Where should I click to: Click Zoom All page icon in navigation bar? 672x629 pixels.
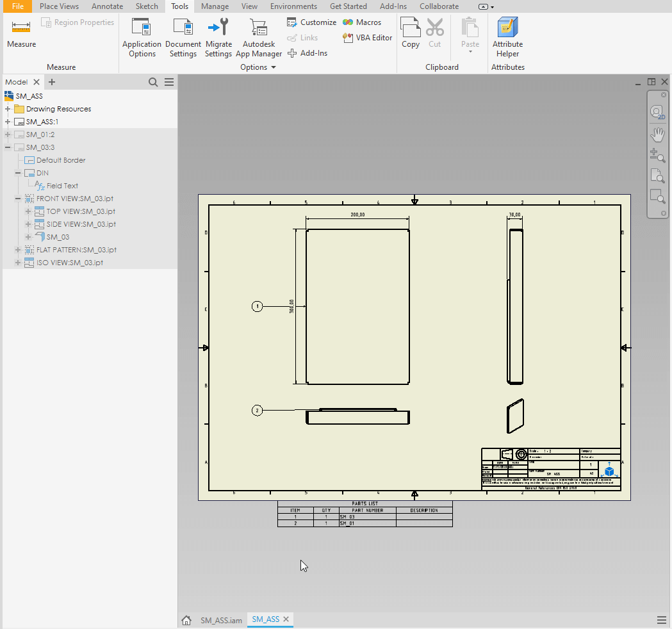click(657, 176)
